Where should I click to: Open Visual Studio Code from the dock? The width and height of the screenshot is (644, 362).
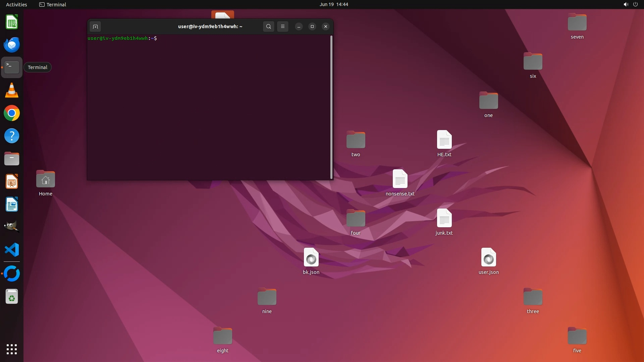12,250
